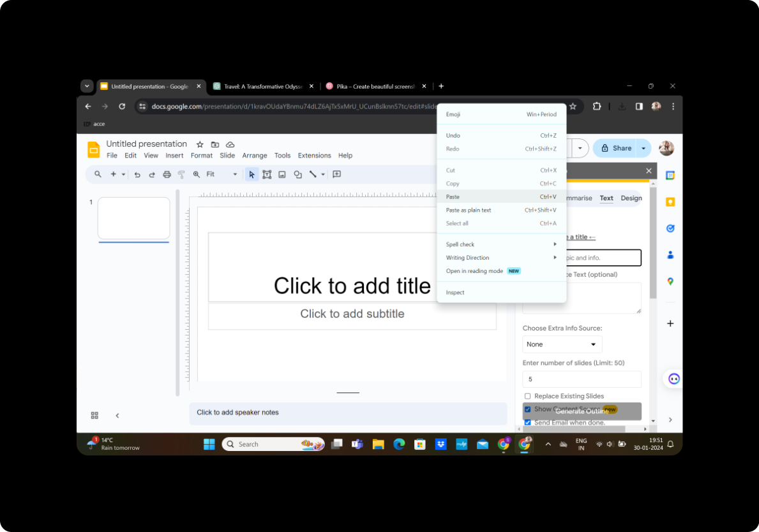
Task: Click the Windows Start button
Action: click(x=209, y=444)
